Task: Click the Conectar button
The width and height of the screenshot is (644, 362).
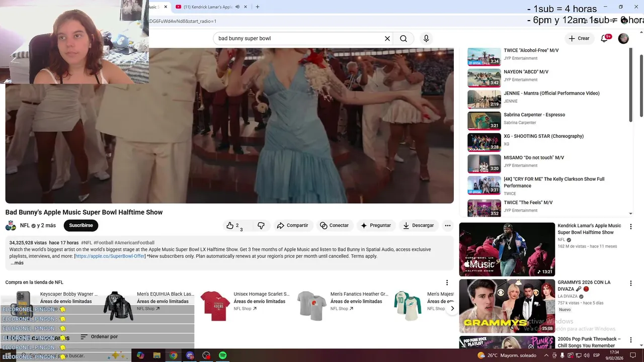Action: [335, 225]
